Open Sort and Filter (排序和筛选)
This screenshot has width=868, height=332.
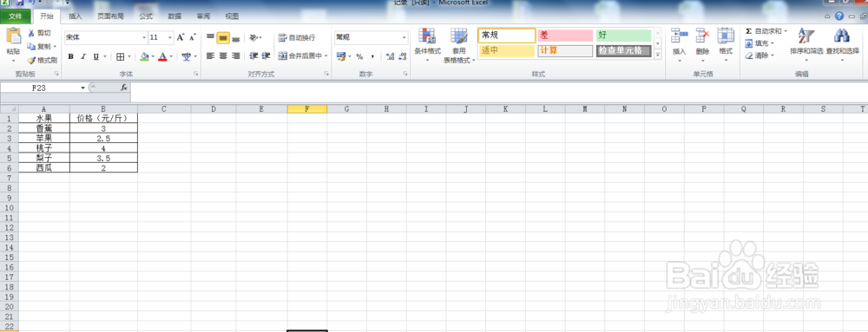tap(806, 44)
